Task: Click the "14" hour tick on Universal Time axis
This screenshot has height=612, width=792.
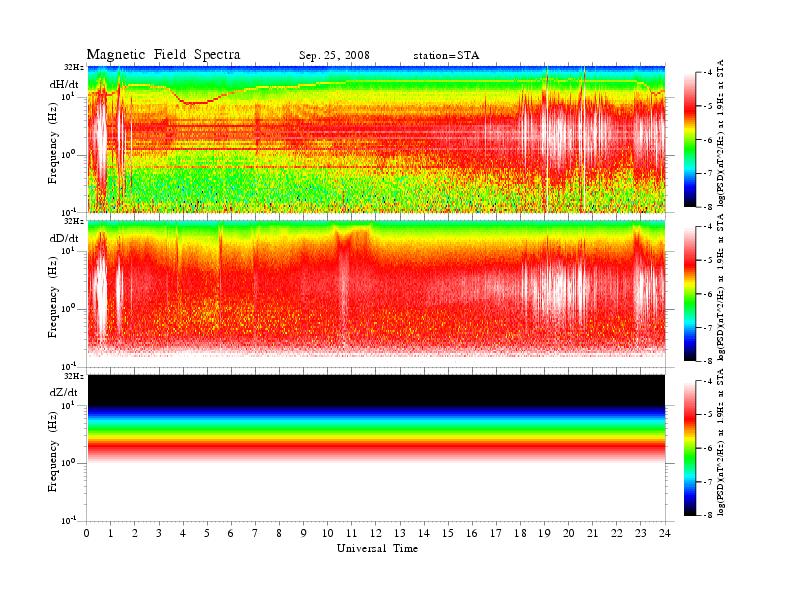Action: (424, 533)
